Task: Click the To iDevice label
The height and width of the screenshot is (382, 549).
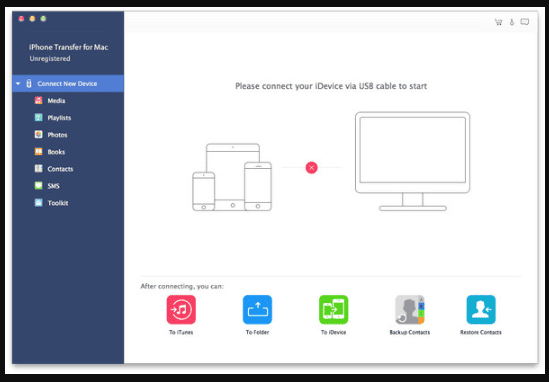Action: pos(333,332)
